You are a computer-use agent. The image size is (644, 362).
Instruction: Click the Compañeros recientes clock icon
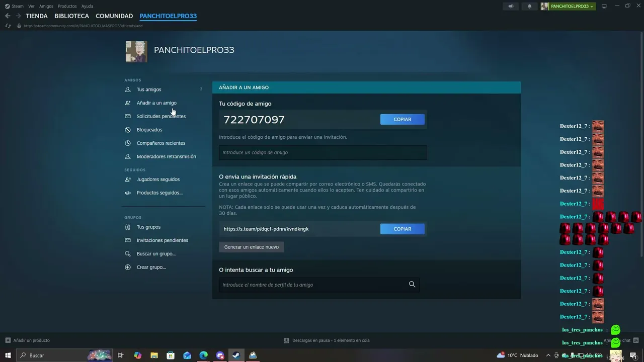(128, 143)
